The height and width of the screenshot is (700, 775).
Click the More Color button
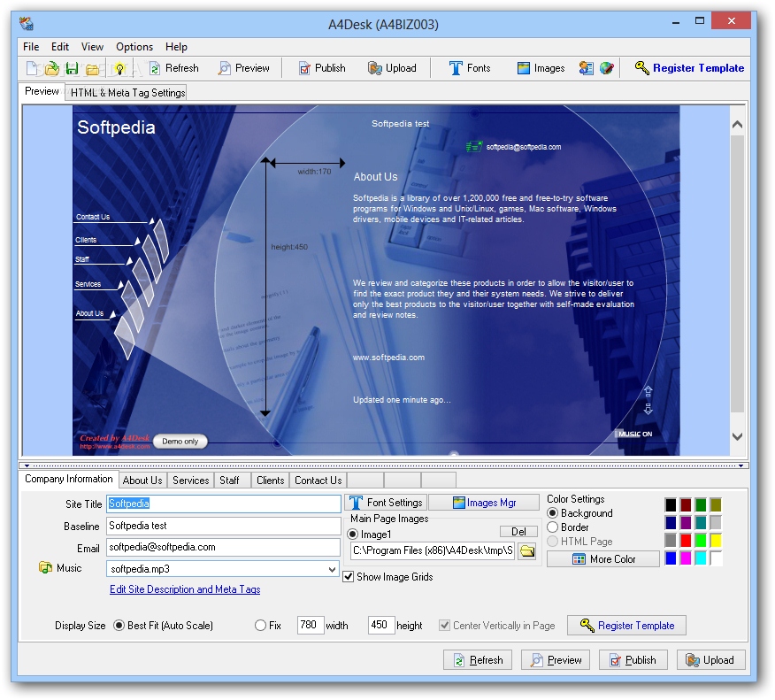point(603,558)
